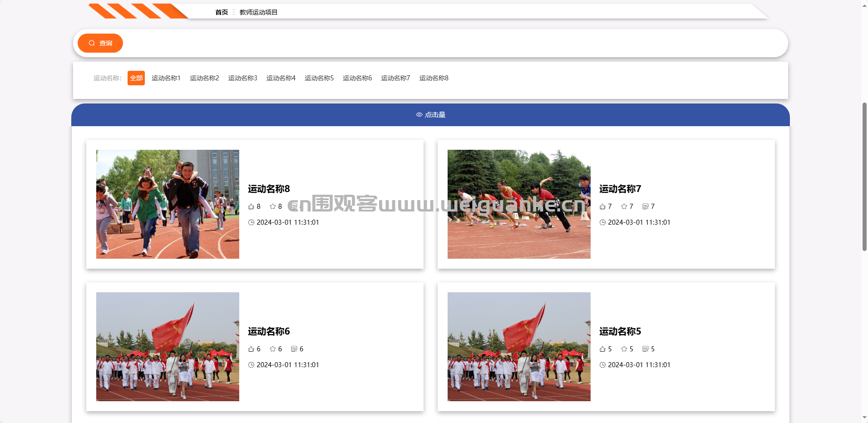This screenshot has width=868, height=423.
Task: Open the 运动名称5 title
Action: 620,331
